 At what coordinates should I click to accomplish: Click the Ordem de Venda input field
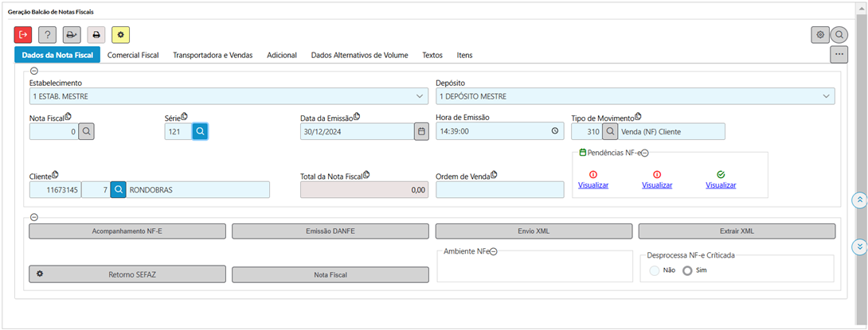[x=499, y=189]
